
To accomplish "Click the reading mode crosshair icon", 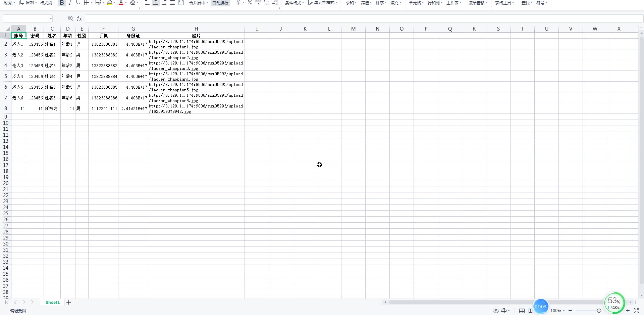I will click(504, 311).
